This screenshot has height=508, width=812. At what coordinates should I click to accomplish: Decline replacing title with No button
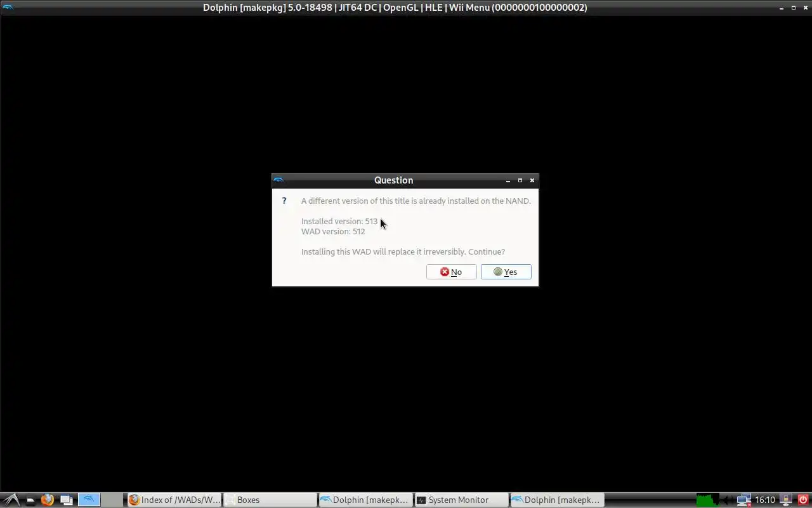[x=451, y=272]
